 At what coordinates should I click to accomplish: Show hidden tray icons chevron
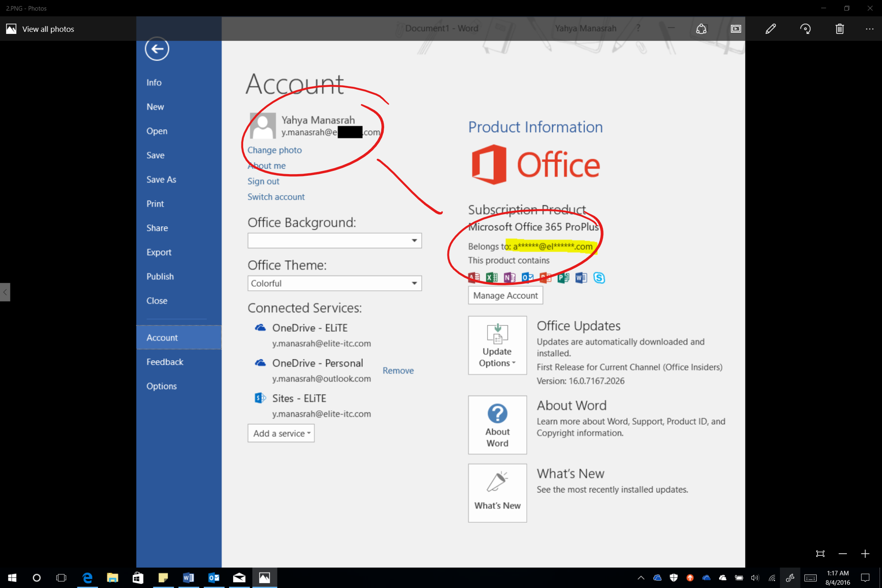pyautogui.click(x=641, y=578)
